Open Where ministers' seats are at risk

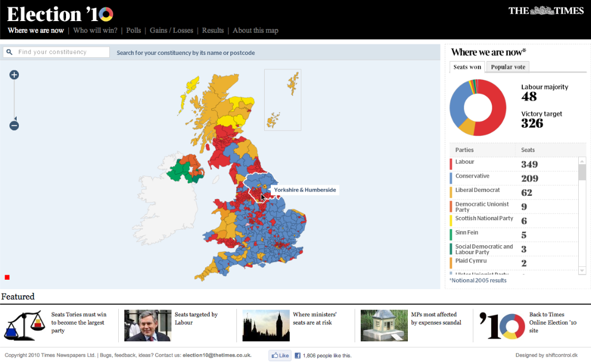point(315,318)
